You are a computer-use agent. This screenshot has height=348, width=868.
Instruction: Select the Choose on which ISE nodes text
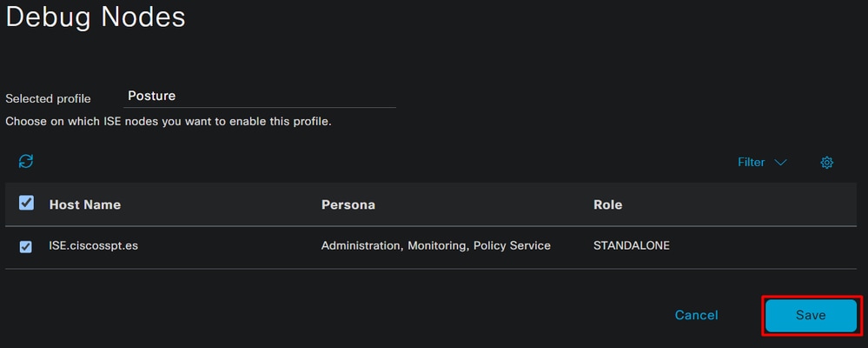tap(169, 121)
